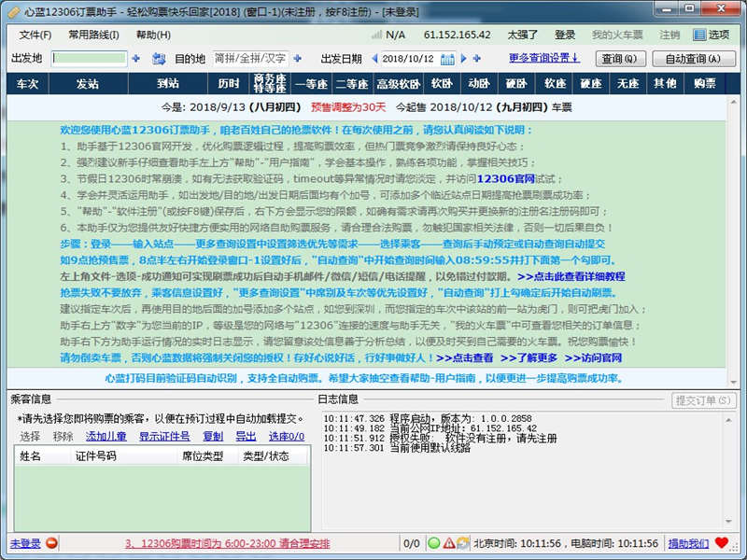Click the 自动查询(A) auto query button
The image size is (747, 560).
pyautogui.click(x=692, y=59)
